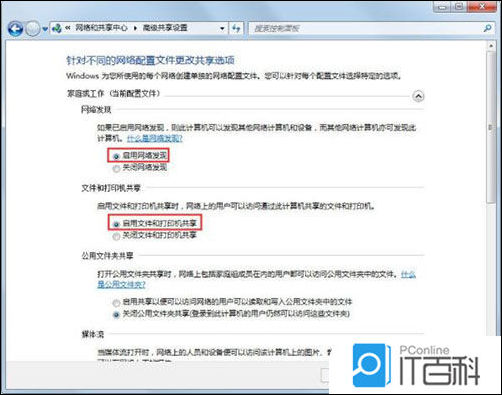Click the search magnifier icon
The width and height of the screenshot is (502, 395).
click(x=487, y=29)
